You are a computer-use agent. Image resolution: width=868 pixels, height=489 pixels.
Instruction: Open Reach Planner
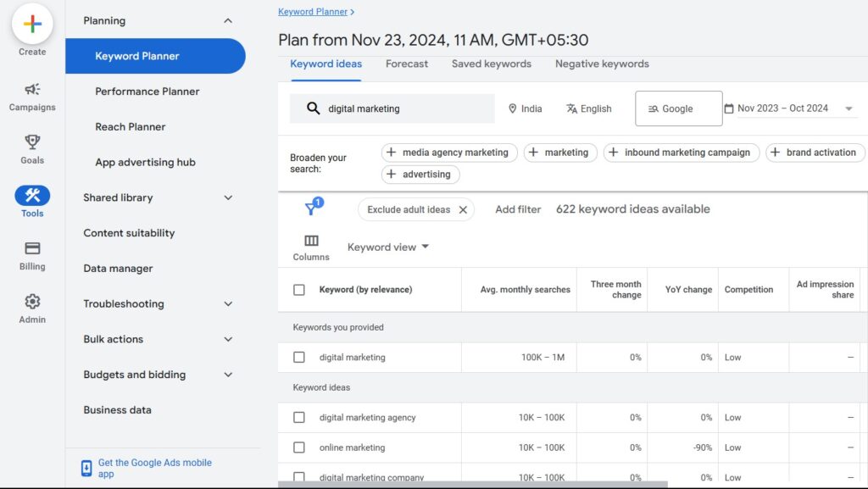tap(130, 126)
